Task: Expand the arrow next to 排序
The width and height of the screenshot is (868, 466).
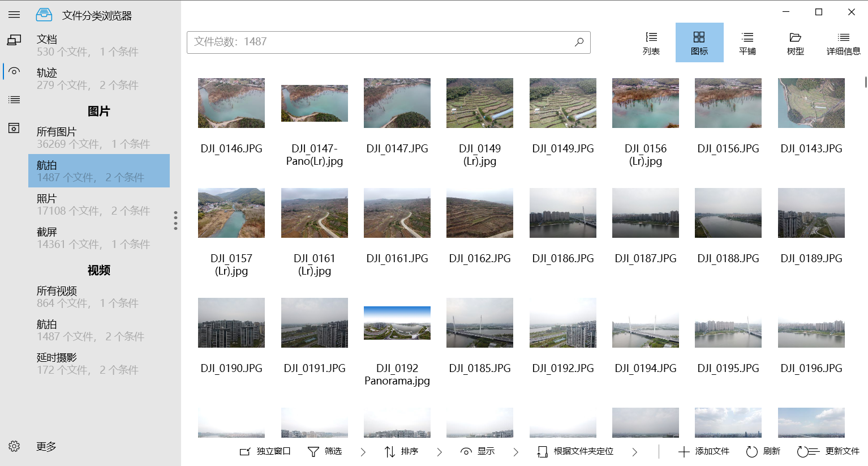Action: point(440,452)
